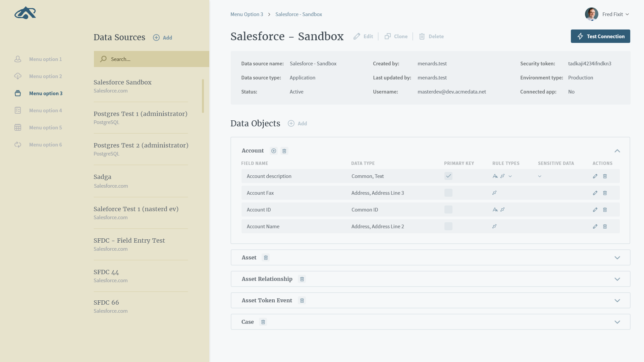Image resolution: width=644 pixels, height=362 pixels.
Task: Click the trash icon next to Asset Relationship
Action: click(302, 279)
